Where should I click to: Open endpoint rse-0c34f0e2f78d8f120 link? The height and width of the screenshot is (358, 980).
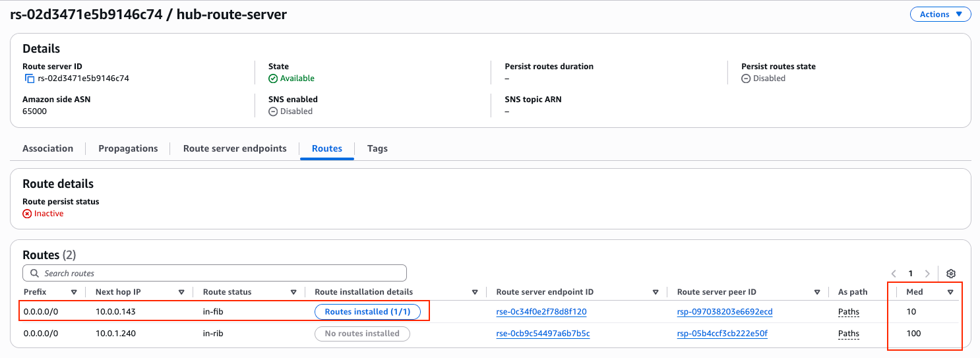[541, 312]
